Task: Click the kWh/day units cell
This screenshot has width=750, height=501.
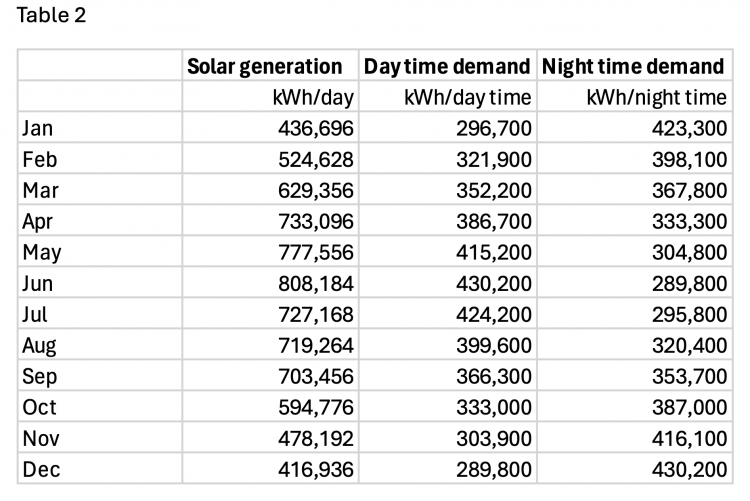Action: 312,97
